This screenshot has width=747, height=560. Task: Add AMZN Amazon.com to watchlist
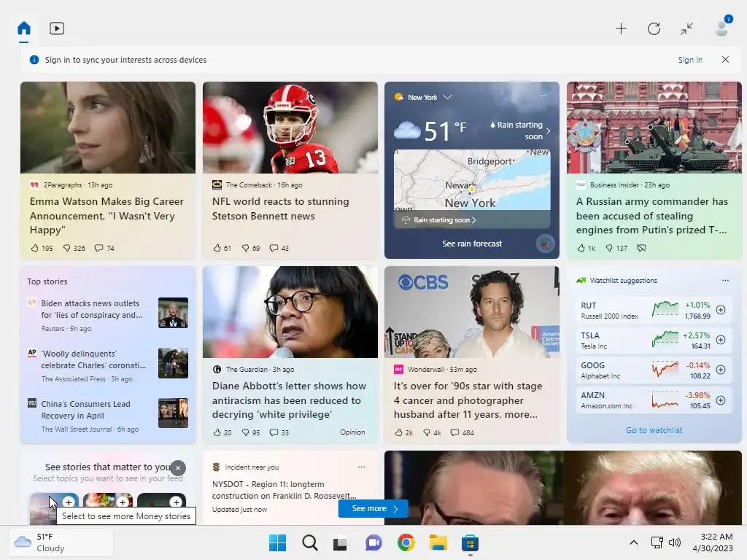pyautogui.click(x=721, y=400)
